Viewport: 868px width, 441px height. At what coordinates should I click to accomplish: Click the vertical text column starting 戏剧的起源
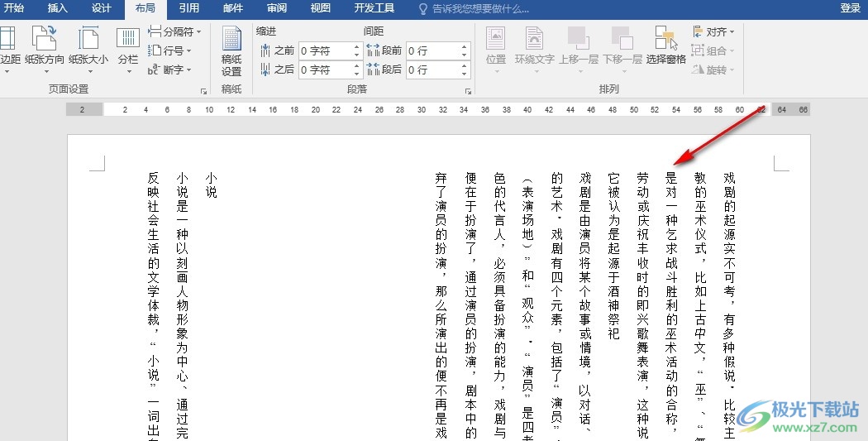pyautogui.click(x=730, y=306)
